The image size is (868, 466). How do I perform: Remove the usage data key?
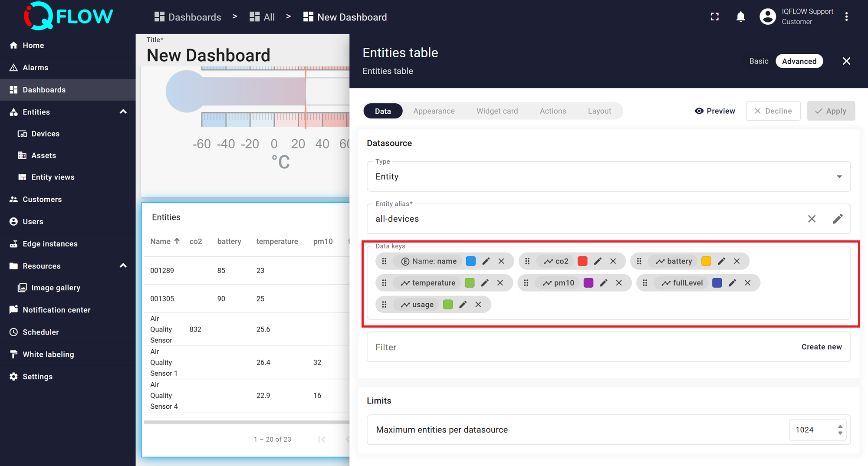[x=478, y=305]
